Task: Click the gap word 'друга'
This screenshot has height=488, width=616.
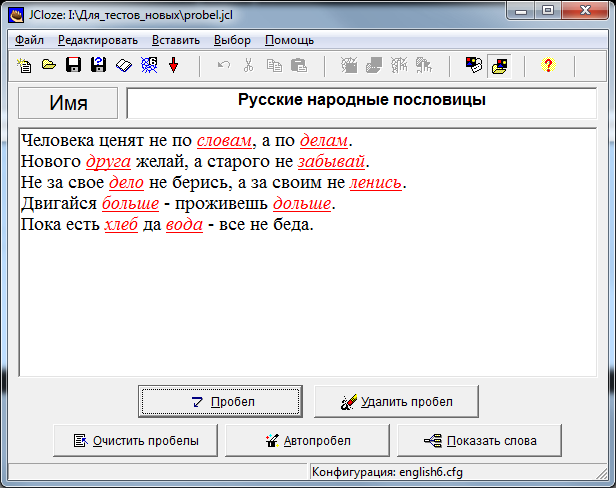Action: point(108,162)
